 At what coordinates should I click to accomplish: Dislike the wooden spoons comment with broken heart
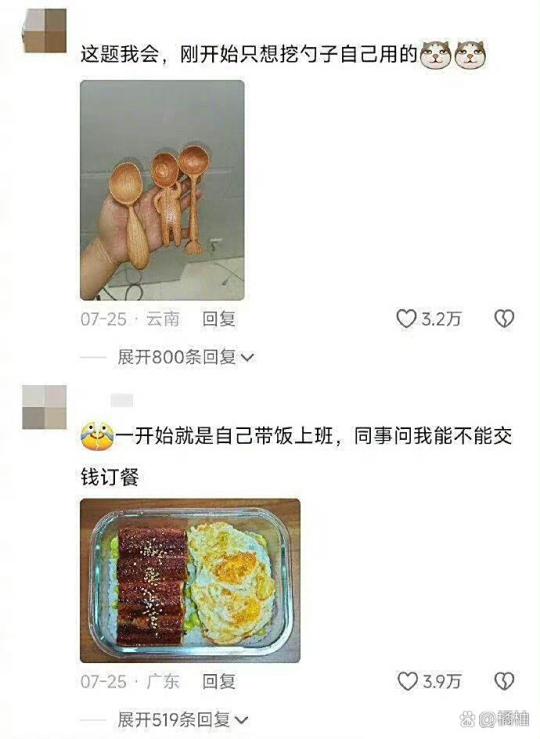coord(504,319)
